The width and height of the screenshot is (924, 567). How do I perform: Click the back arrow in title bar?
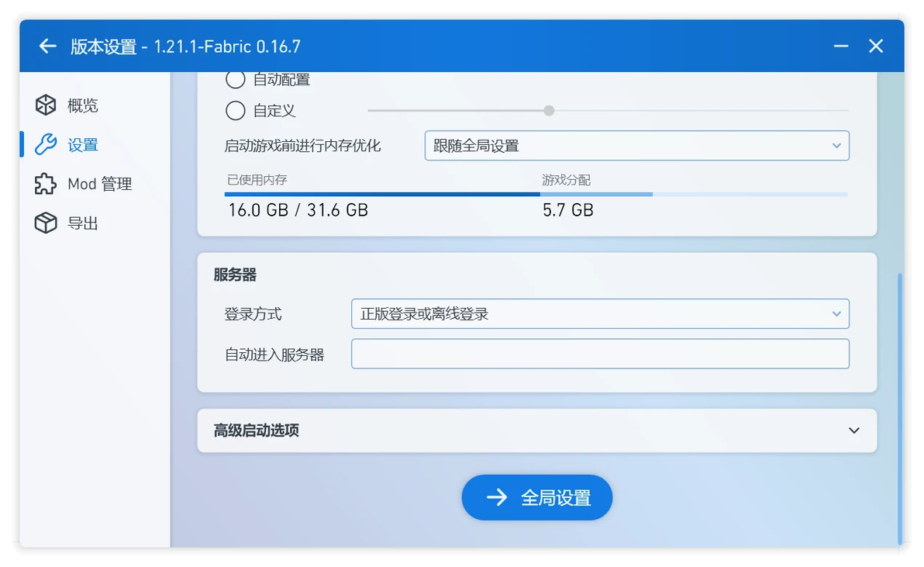(x=48, y=46)
